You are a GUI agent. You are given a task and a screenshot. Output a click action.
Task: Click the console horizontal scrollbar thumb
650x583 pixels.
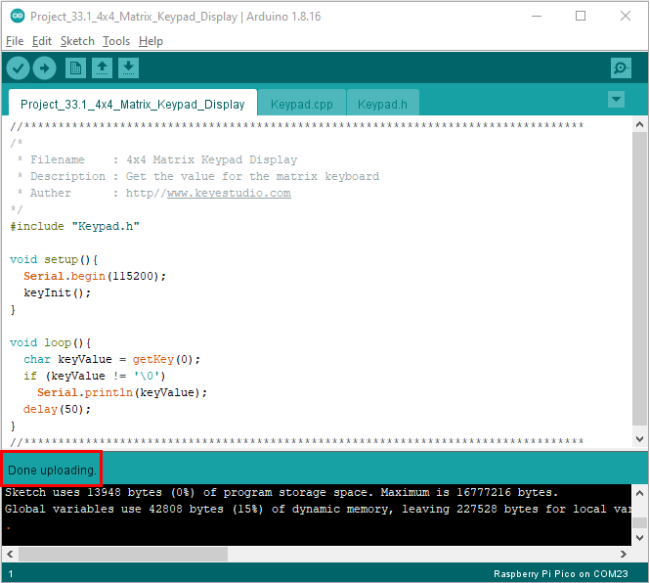(123, 554)
